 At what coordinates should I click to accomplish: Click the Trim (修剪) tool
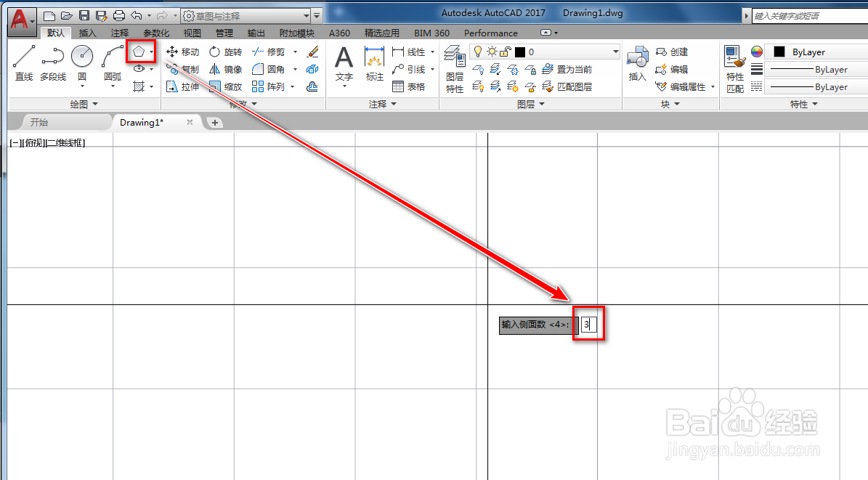269,52
